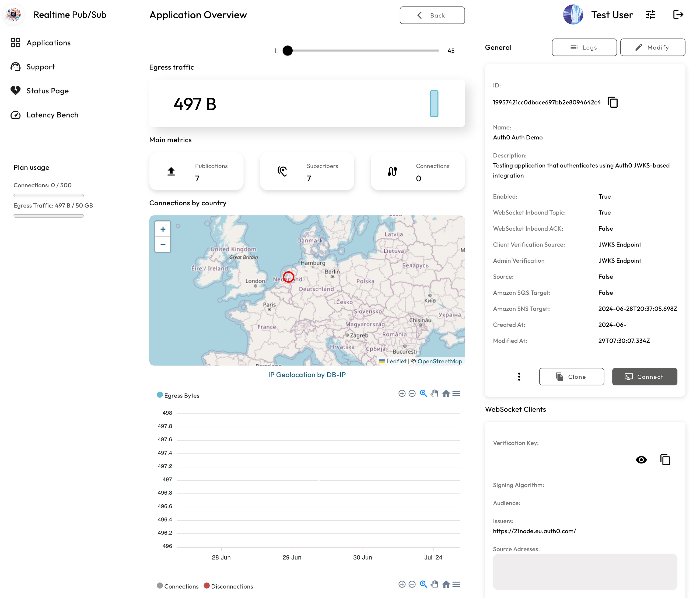Image resolution: width=700 pixels, height=598 pixels.
Task: Click the Auth0 Auth Demo name value
Action: (517, 138)
